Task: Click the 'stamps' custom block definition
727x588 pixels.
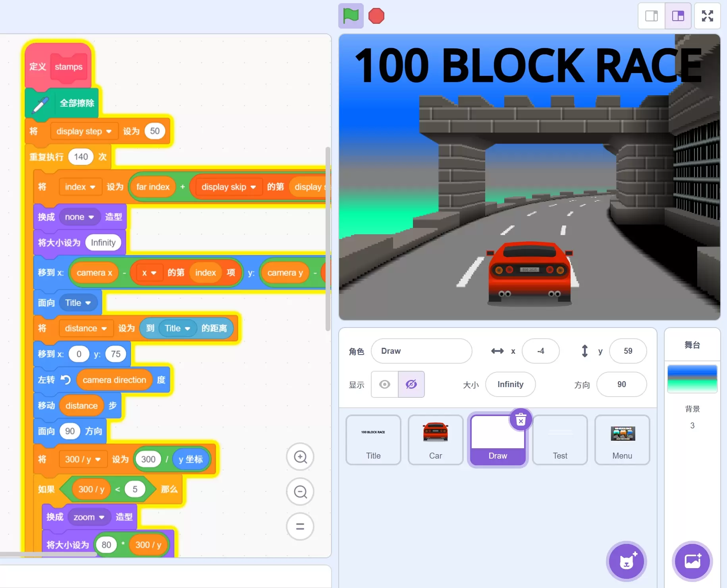Action: coord(68,67)
